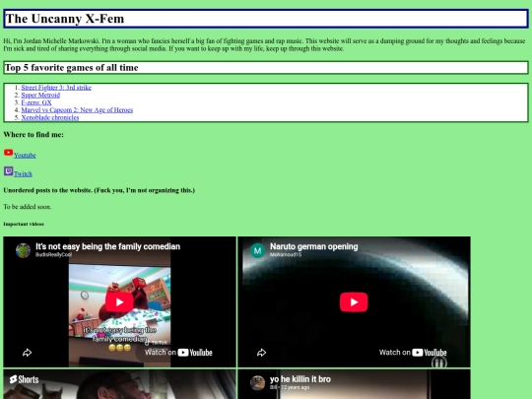
Task: Open the 'Naruto german opening' title
Action: pyautogui.click(x=314, y=246)
